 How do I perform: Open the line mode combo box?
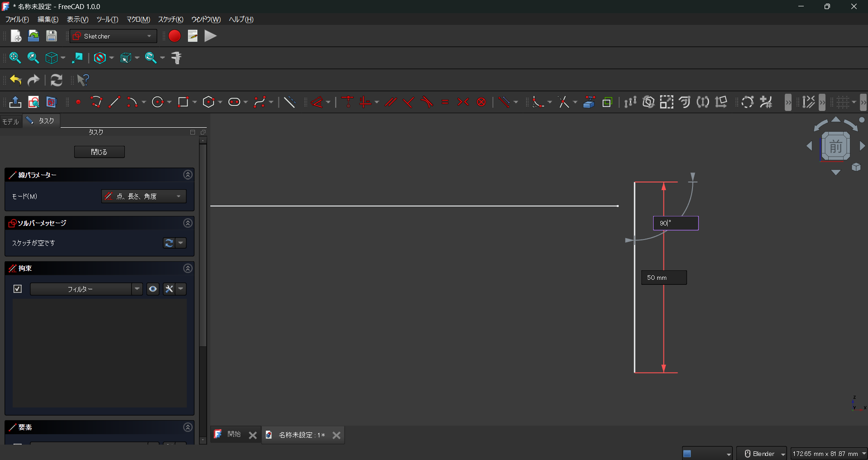coord(144,196)
